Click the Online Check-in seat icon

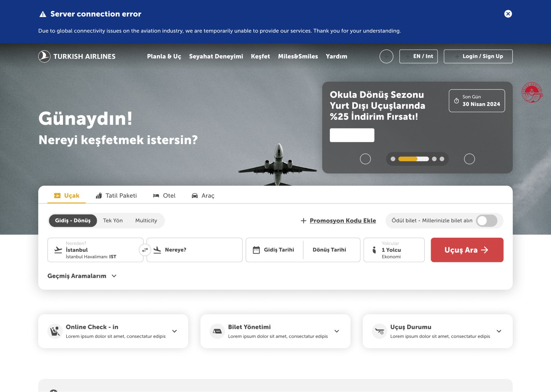pyautogui.click(x=55, y=331)
